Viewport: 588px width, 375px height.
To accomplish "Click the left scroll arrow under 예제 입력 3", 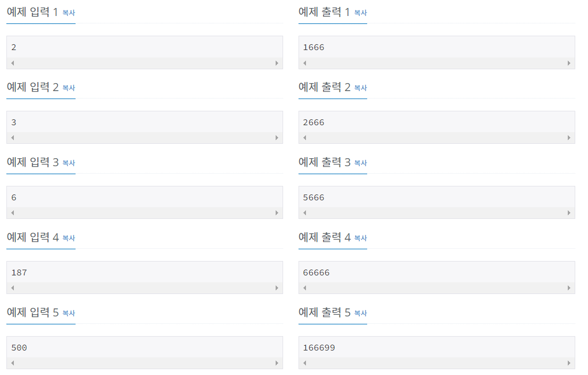I will (x=12, y=213).
